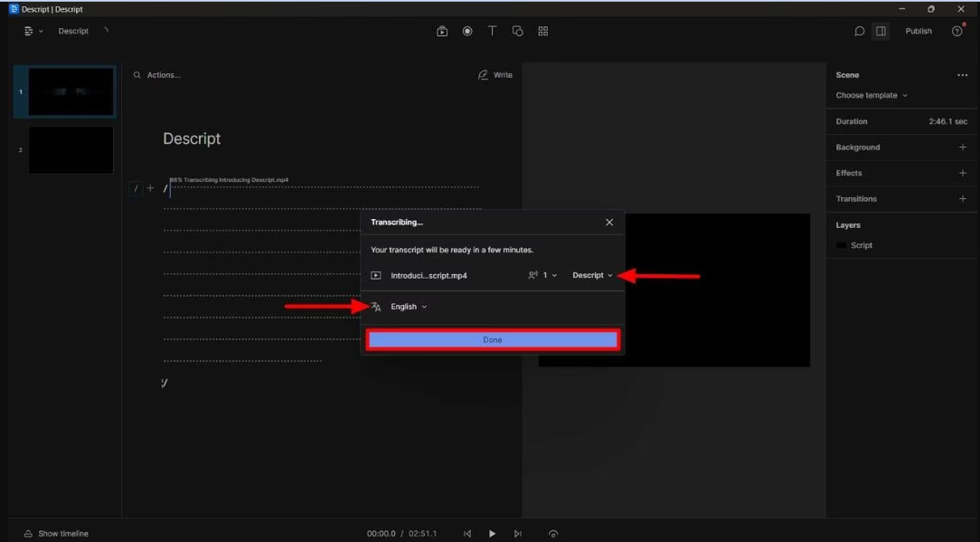The height and width of the screenshot is (542, 980).
Task: Expand the Choose template dropdown
Action: [x=872, y=95]
